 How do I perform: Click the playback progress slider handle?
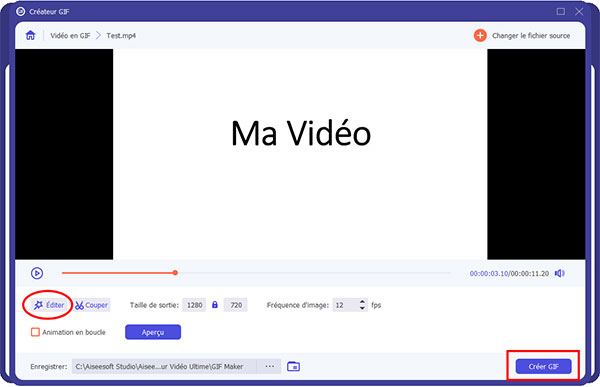coord(175,273)
